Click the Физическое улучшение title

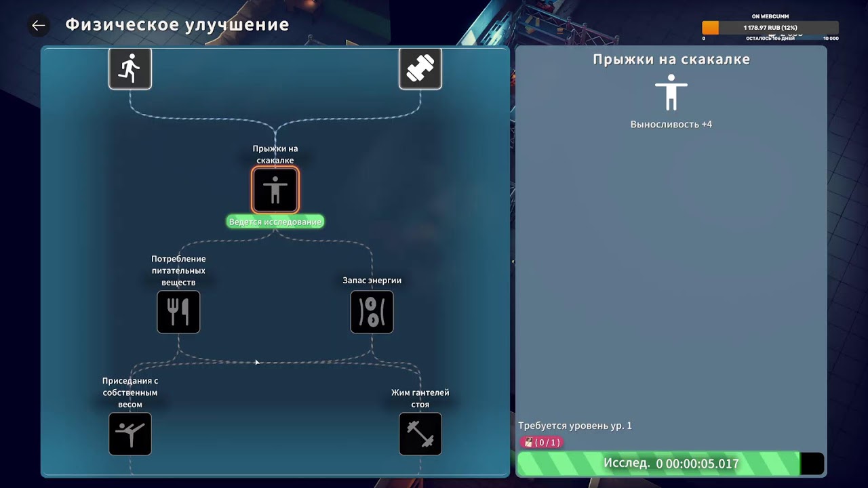pos(177,25)
